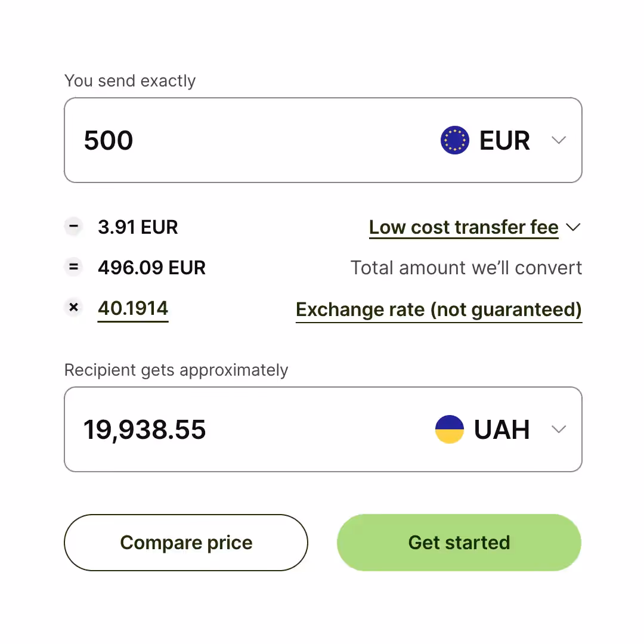The width and height of the screenshot is (644, 644).
Task: Click the chevron next to Low cost transfer fee
Action: [x=574, y=227]
